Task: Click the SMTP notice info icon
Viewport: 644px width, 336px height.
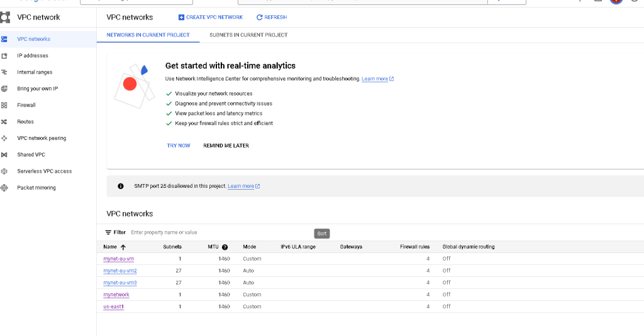Action: [x=120, y=187]
